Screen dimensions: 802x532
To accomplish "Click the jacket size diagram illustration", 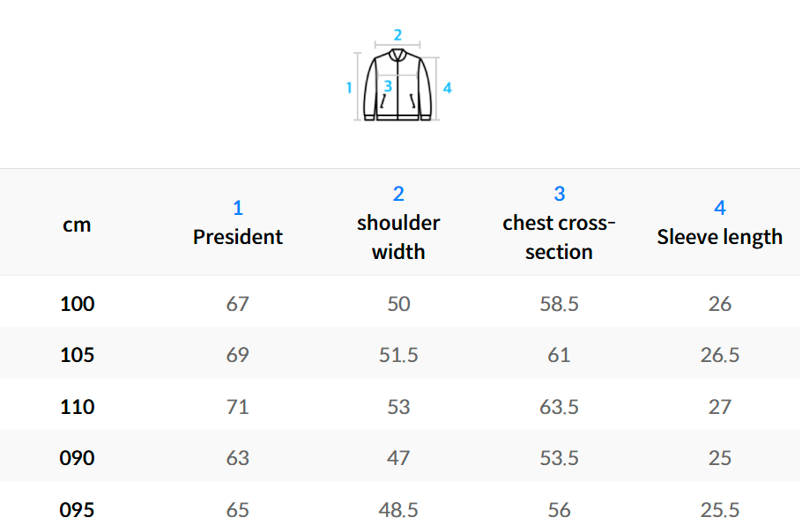I will coord(399,85).
